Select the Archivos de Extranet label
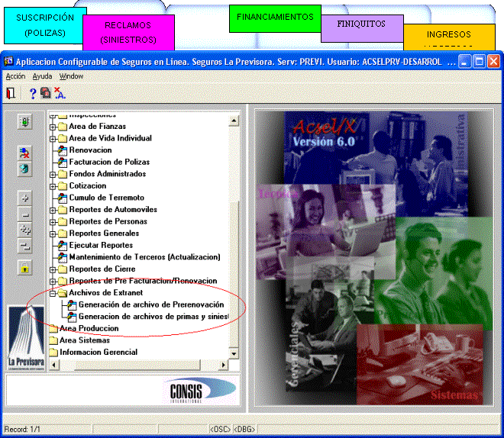This screenshot has width=504, height=438. [105, 293]
